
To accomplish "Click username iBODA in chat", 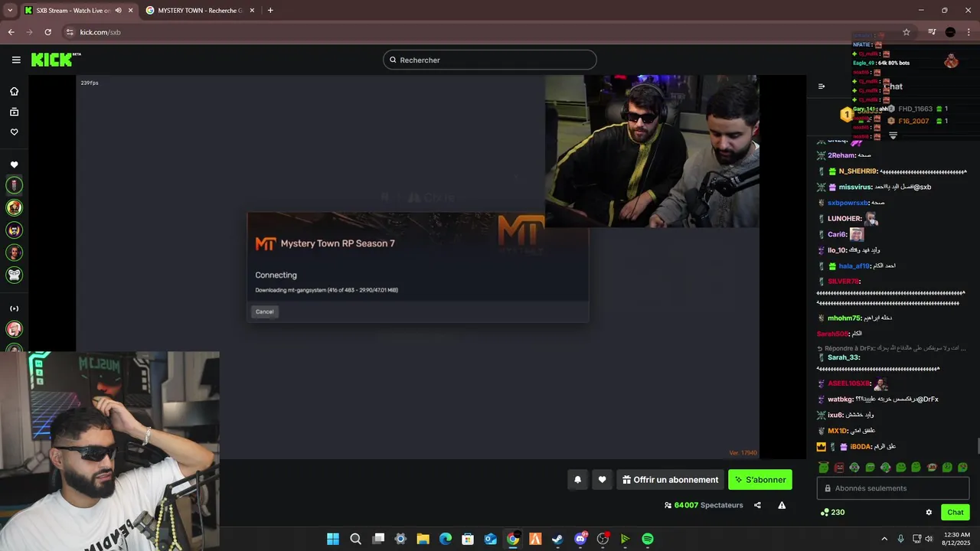I will tap(861, 447).
